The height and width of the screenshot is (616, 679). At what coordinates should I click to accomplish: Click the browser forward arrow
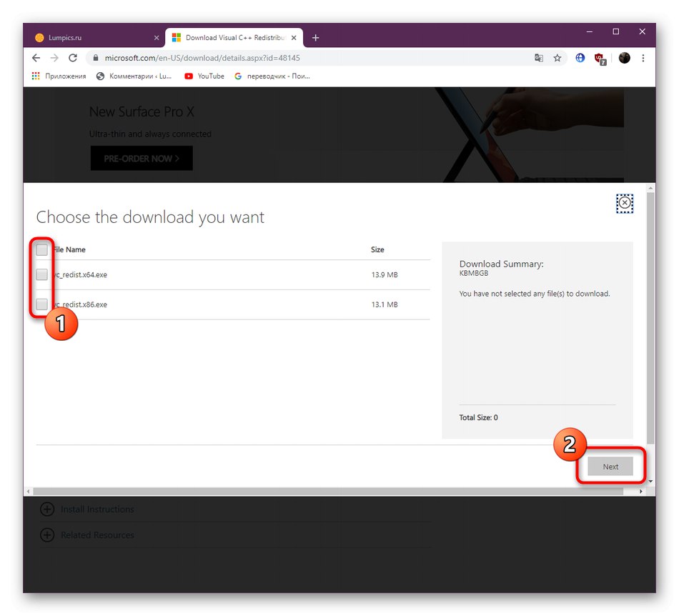54,58
